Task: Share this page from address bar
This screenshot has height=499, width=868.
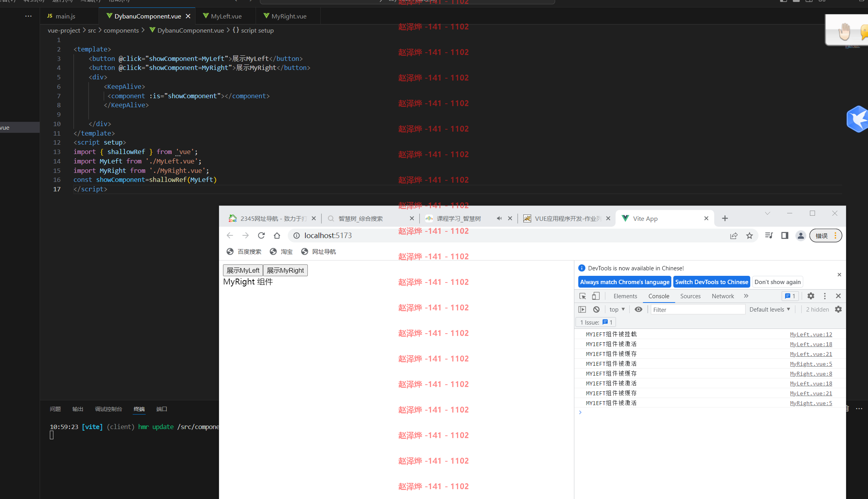Action: [734, 235]
